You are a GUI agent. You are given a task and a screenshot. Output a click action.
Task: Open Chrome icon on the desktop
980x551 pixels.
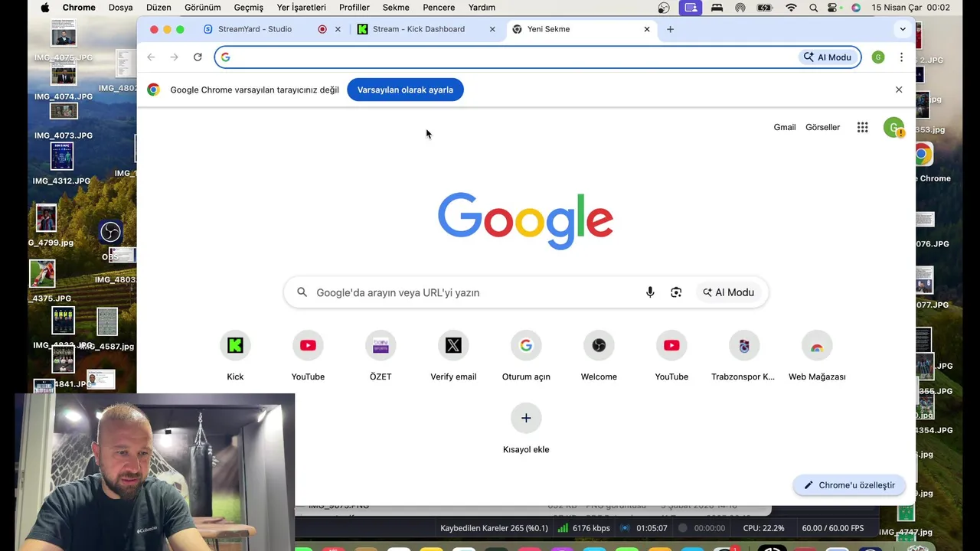[923, 155]
